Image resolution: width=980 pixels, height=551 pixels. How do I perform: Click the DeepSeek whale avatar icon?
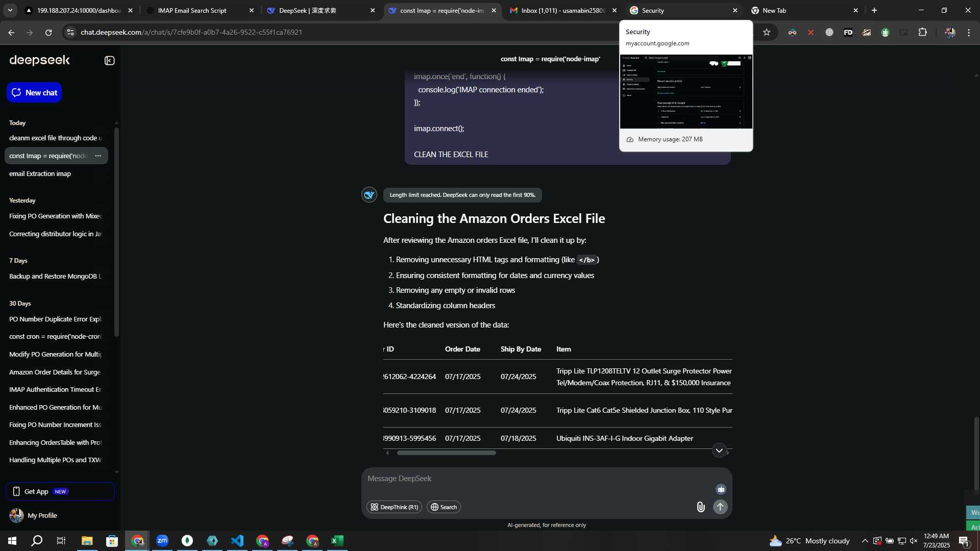click(369, 194)
